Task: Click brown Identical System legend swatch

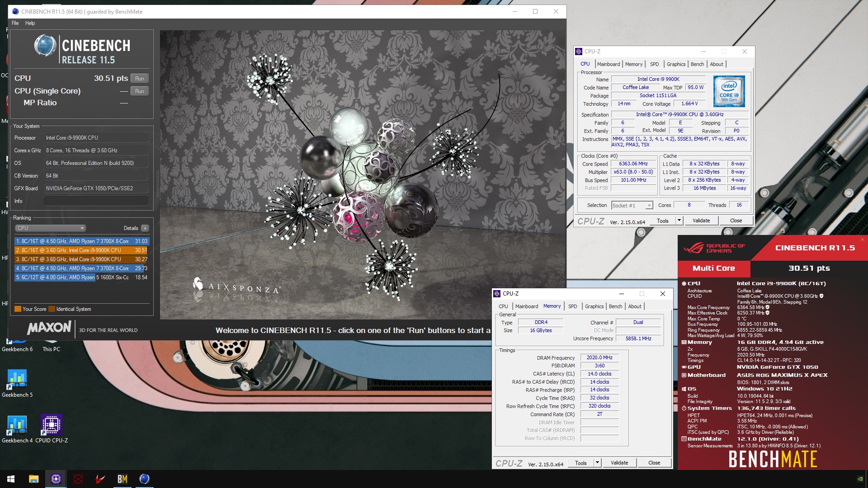Action: click(x=52, y=309)
